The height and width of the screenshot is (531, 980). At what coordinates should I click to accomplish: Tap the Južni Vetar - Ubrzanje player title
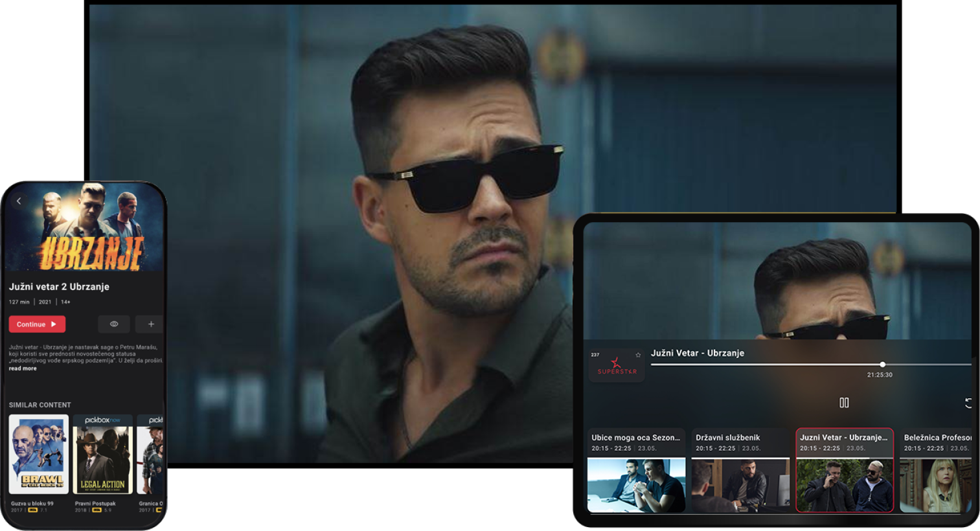click(x=698, y=353)
